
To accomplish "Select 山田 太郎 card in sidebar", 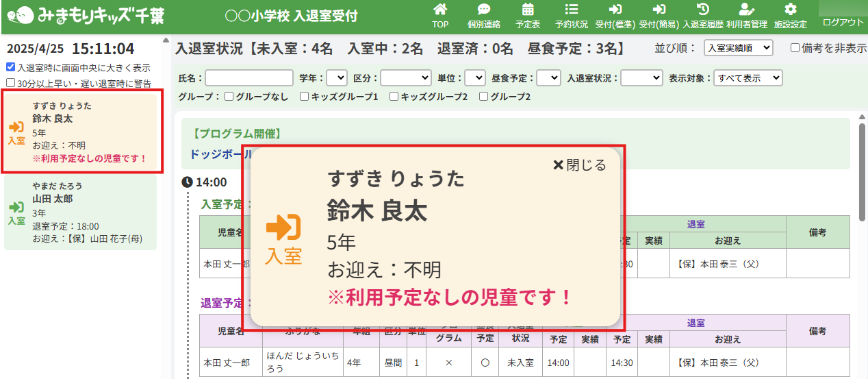I will (81, 212).
